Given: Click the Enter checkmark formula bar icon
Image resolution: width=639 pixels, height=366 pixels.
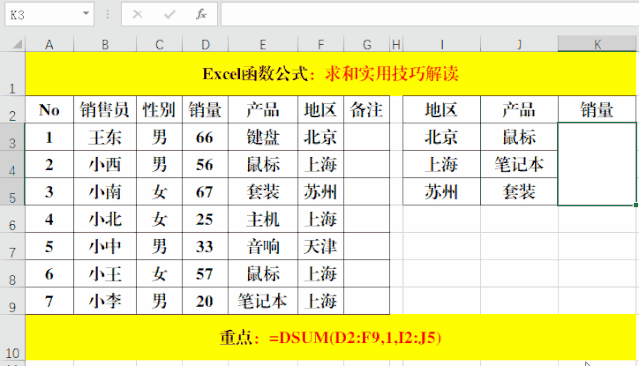Looking at the screenshot, I should 169,15.
